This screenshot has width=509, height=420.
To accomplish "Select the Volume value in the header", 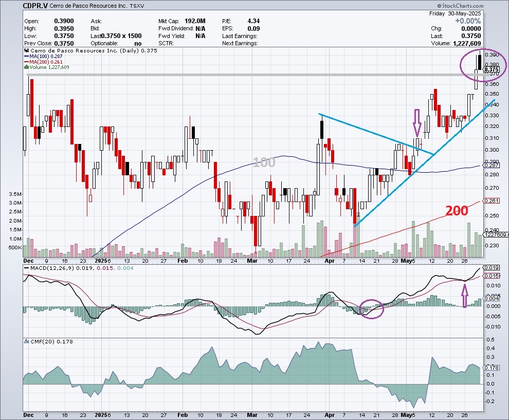I will [x=467, y=44].
